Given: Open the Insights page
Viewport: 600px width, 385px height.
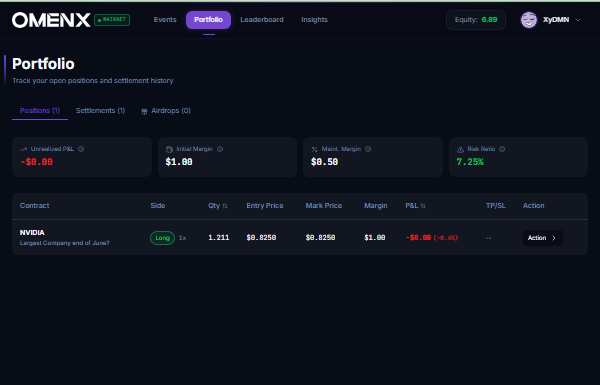Looking at the screenshot, I should coord(314,20).
